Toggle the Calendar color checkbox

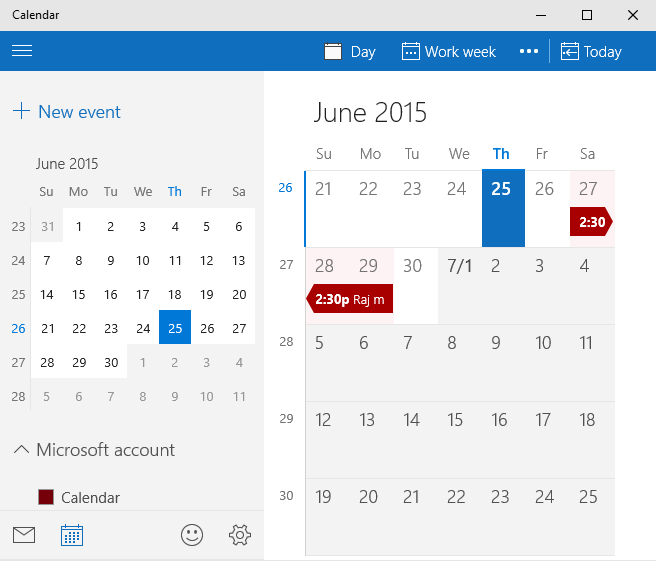coord(46,497)
